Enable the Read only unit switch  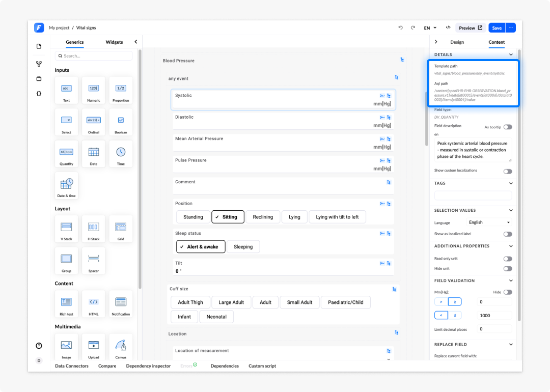point(508,259)
